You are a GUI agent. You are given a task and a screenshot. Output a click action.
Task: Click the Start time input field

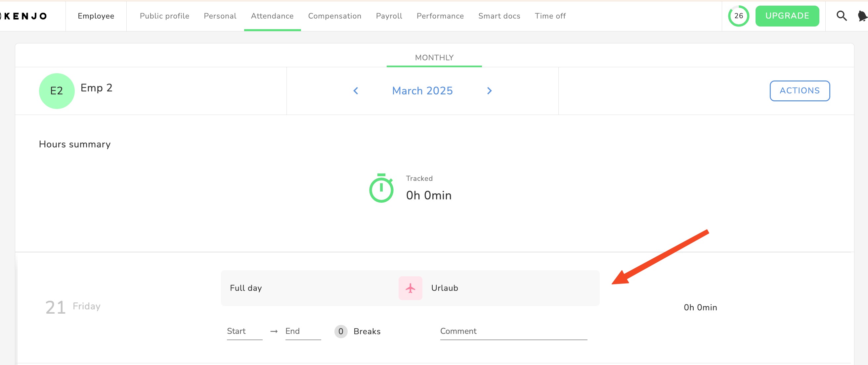(244, 331)
